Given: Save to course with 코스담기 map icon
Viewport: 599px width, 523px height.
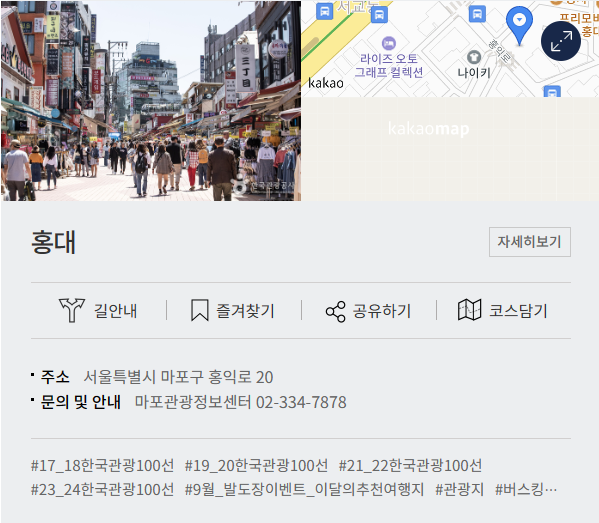Looking at the screenshot, I should click(469, 310).
